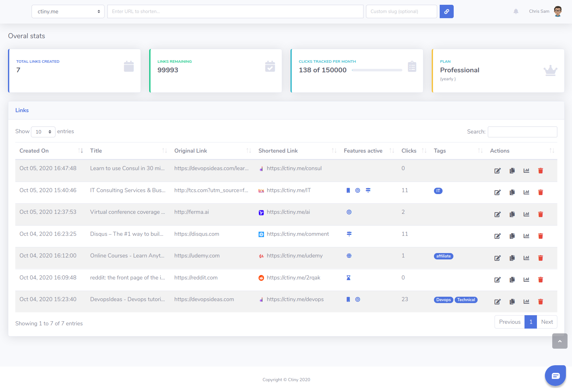Click the affiliate tag badge

point(444,256)
